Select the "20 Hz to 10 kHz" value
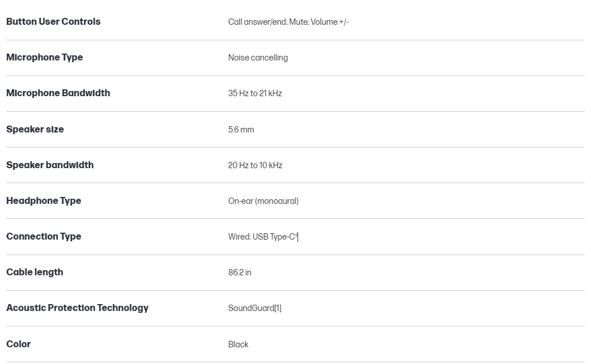591x364 pixels. (255, 165)
